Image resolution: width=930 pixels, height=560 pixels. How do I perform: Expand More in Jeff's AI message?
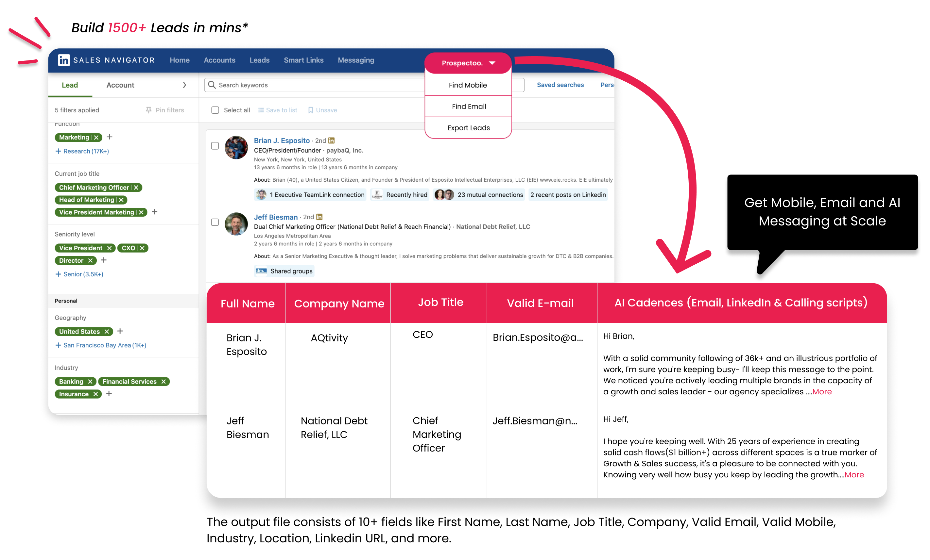(x=854, y=475)
